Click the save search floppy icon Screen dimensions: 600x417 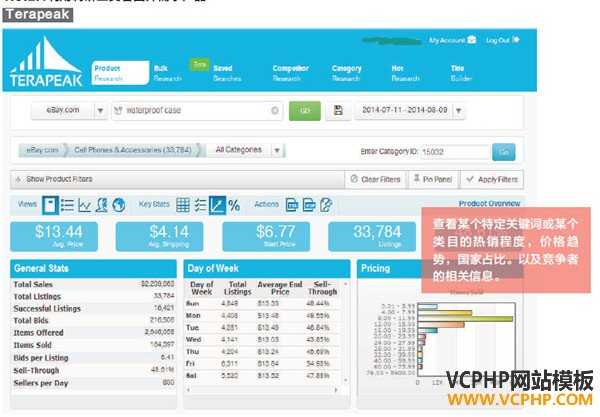tap(338, 111)
